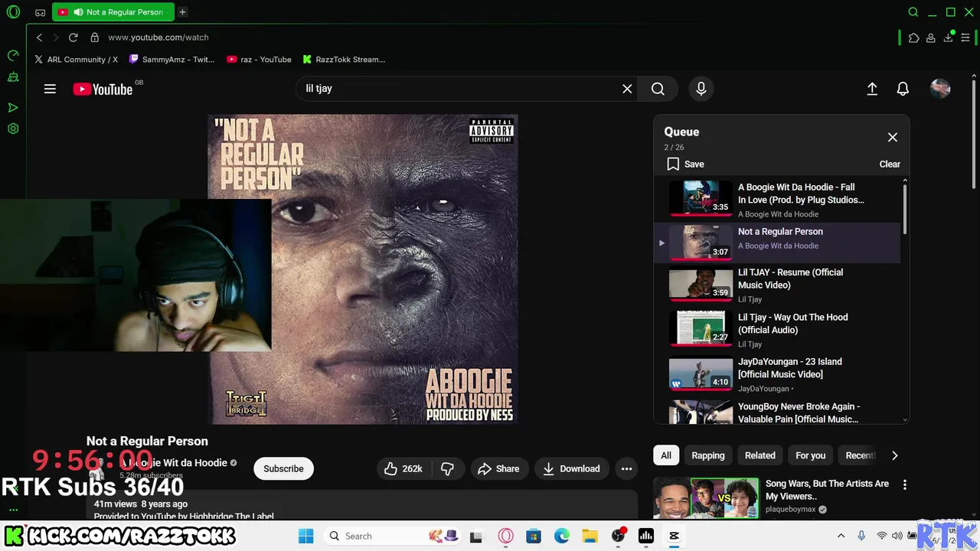Close the Queue panel

tap(893, 137)
